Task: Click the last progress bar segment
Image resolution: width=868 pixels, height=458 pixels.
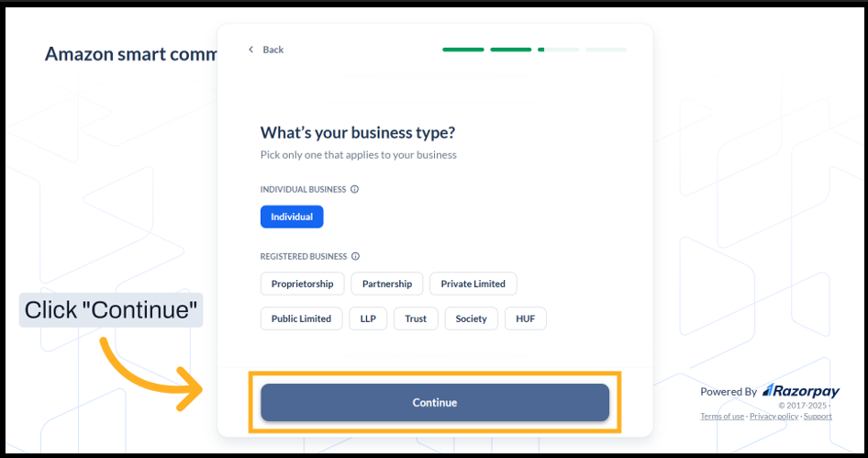Action: tap(606, 50)
